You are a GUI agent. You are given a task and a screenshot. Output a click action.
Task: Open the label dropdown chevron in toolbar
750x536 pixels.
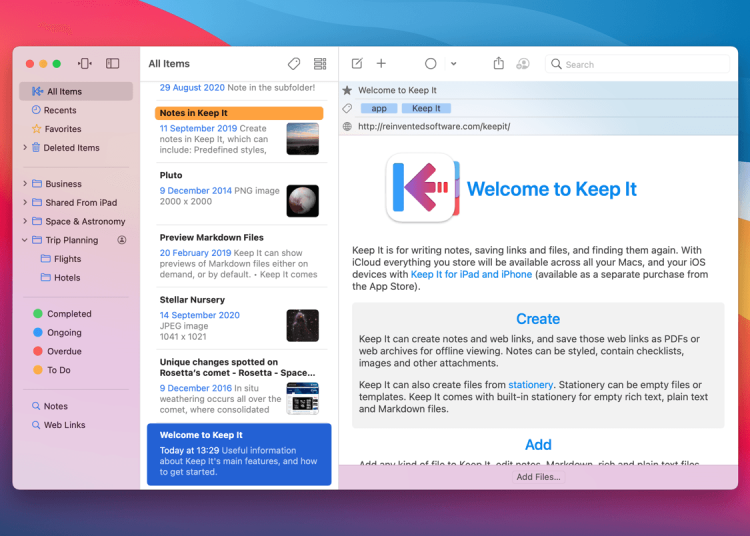pyautogui.click(x=453, y=64)
